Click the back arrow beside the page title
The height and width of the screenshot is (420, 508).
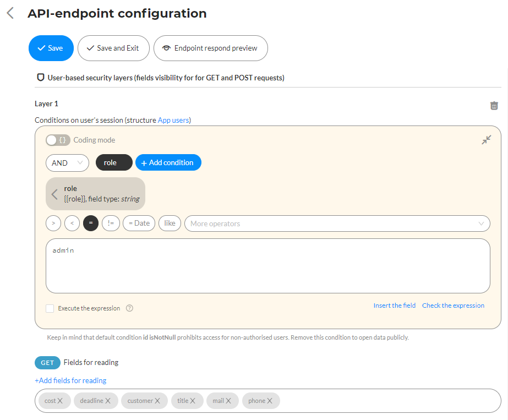(x=10, y=14)
